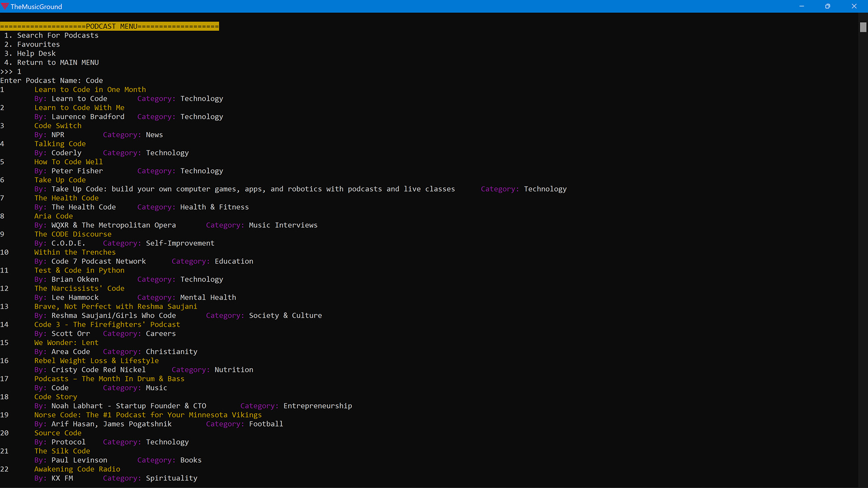Select '2. Favourites' menu line
The image size is (868, 488).
click(x=32, y=44)
